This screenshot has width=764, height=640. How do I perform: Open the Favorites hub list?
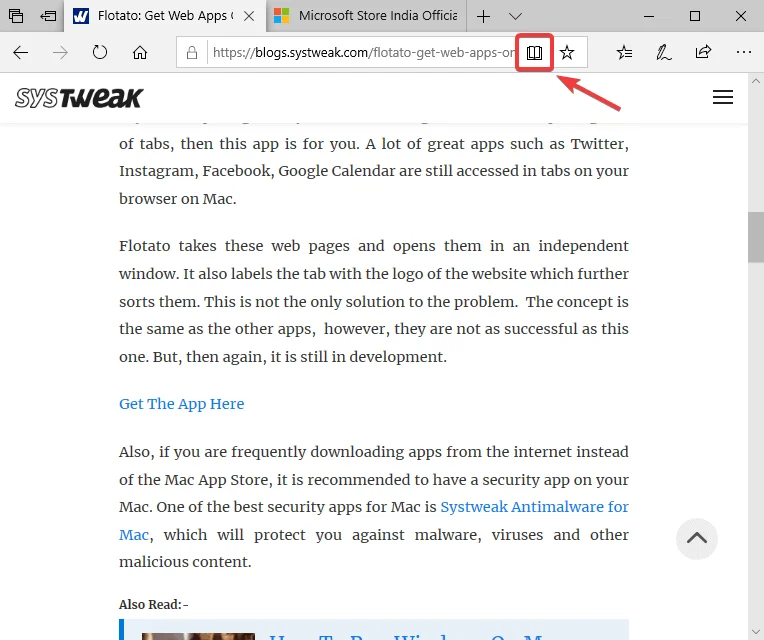(624, 52)
